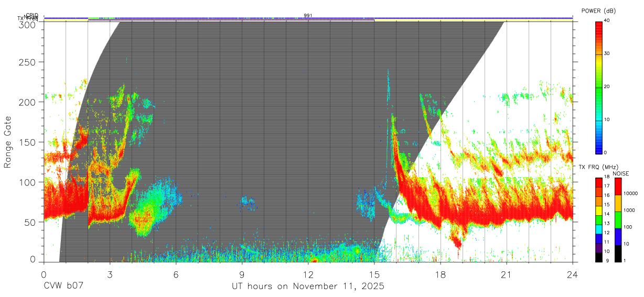Image resolution: width=644 pixels, height=297 pixels.
Task: Click the '17' label on TX FRQ scale
Action: point(606,186)
